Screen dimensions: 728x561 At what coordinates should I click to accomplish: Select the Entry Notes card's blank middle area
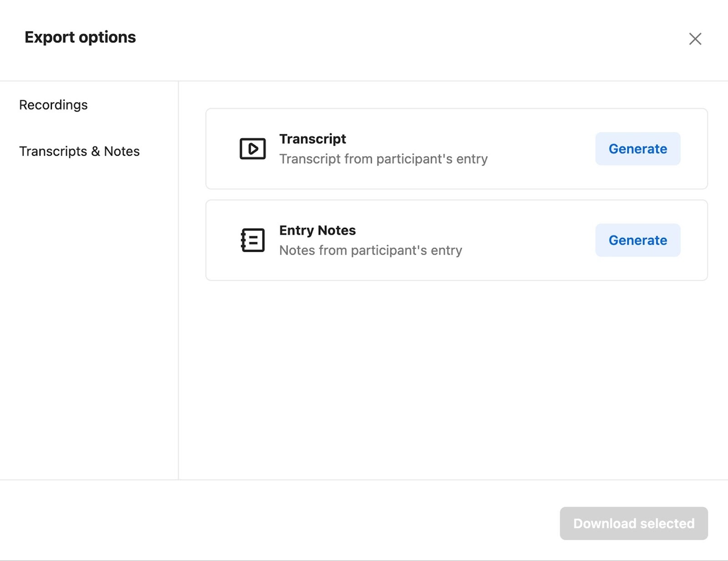(x=528, y=240)
